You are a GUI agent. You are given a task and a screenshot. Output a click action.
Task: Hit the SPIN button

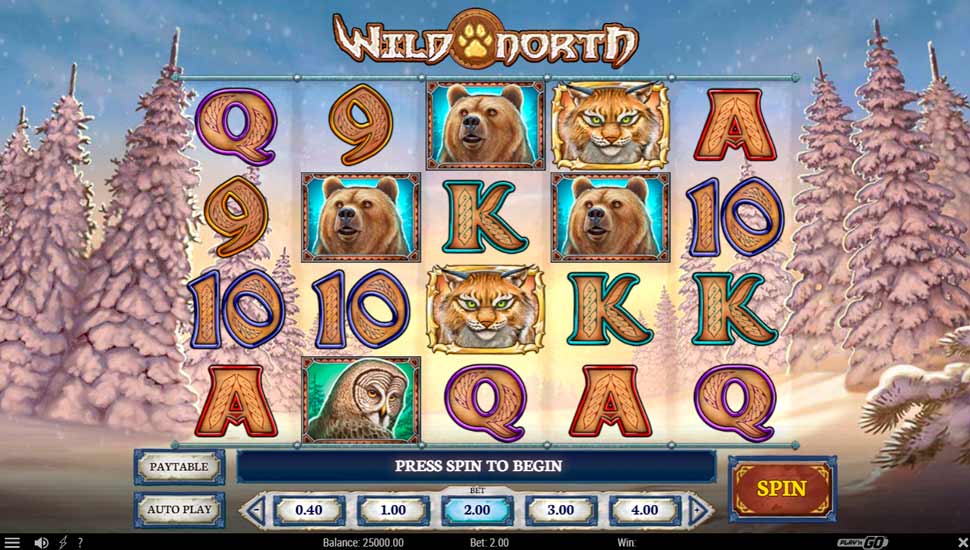click(782, 489)
